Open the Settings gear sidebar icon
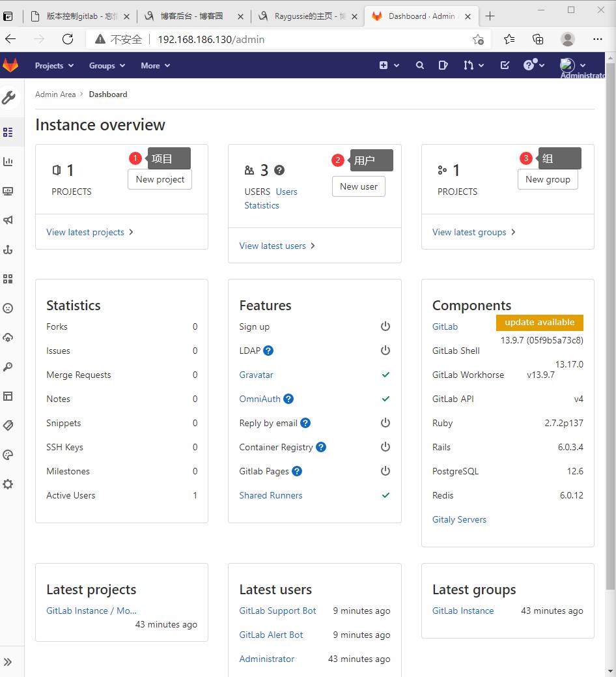 coord(8,484)
